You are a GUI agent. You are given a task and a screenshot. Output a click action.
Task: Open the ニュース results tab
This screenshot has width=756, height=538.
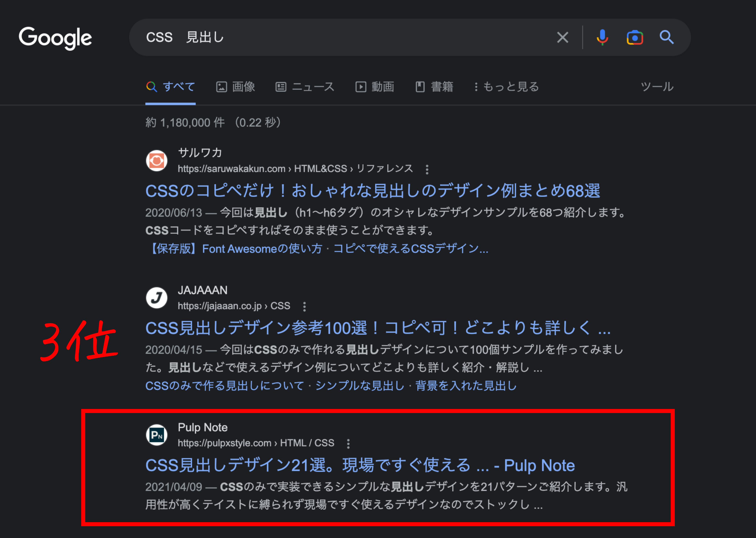pyautogui.click(x=305, y=87)
